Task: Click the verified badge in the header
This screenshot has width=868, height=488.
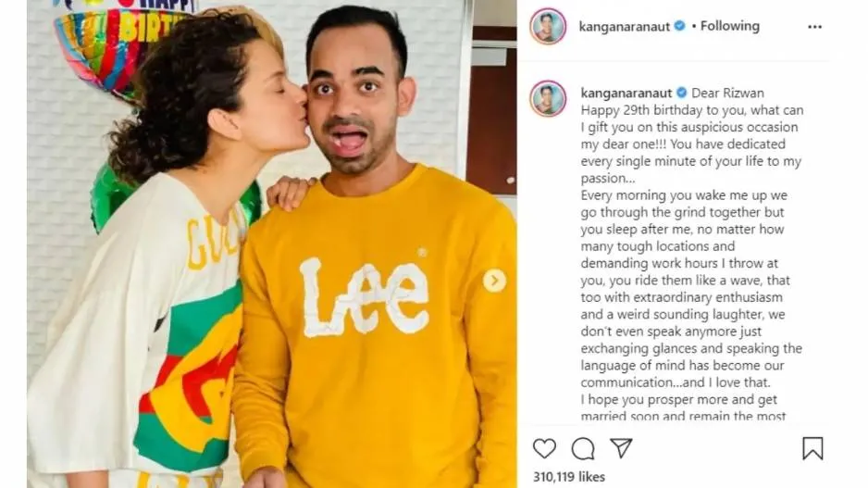Action: (680, 26)
